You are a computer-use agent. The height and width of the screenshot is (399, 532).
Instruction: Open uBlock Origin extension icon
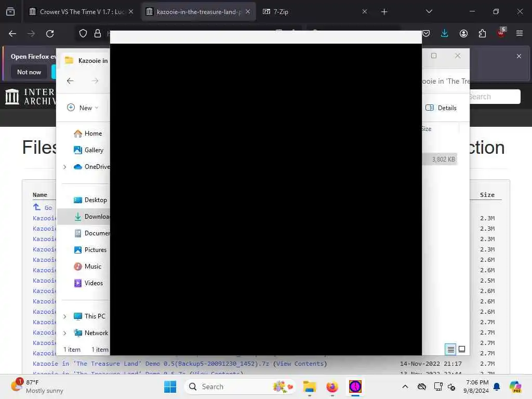[501, 33]
